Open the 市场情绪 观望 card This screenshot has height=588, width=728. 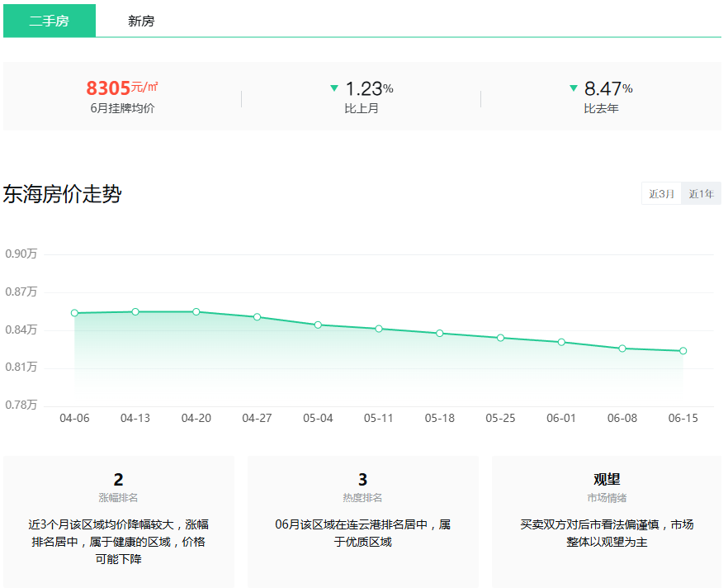607,522
